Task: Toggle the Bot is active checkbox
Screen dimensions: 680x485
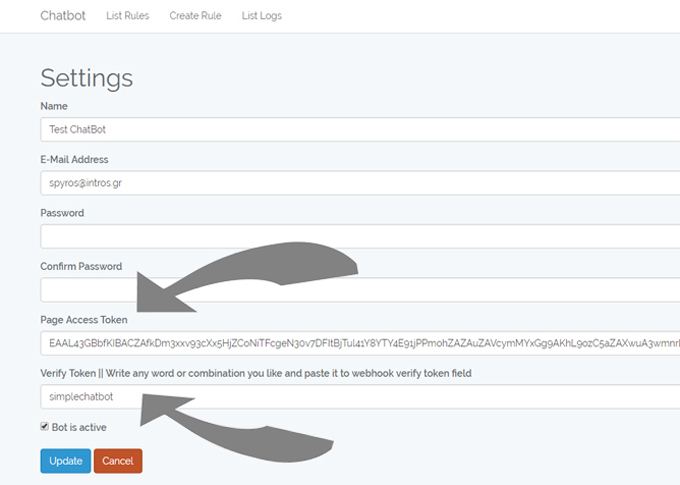Action: click(x=44, y=426)
